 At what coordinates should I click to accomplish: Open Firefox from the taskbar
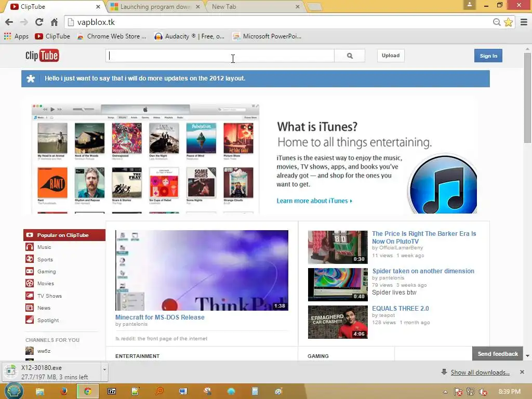64,391
